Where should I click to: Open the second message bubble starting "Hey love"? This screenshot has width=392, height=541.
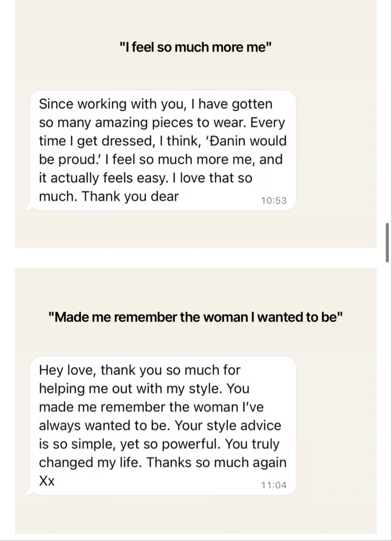[x=160, y=426]
